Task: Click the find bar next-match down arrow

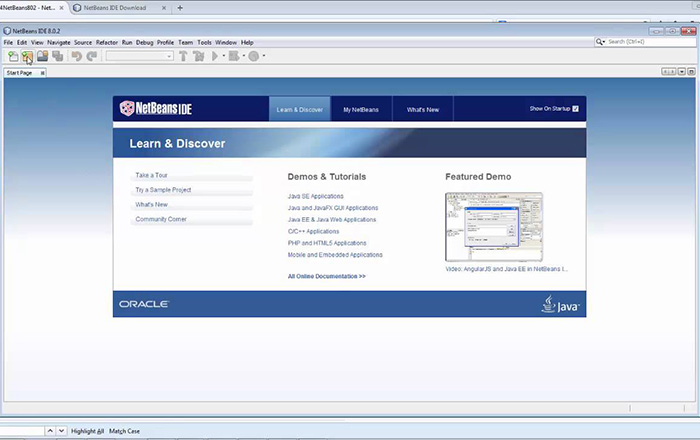Action: (x=62, y=431)
